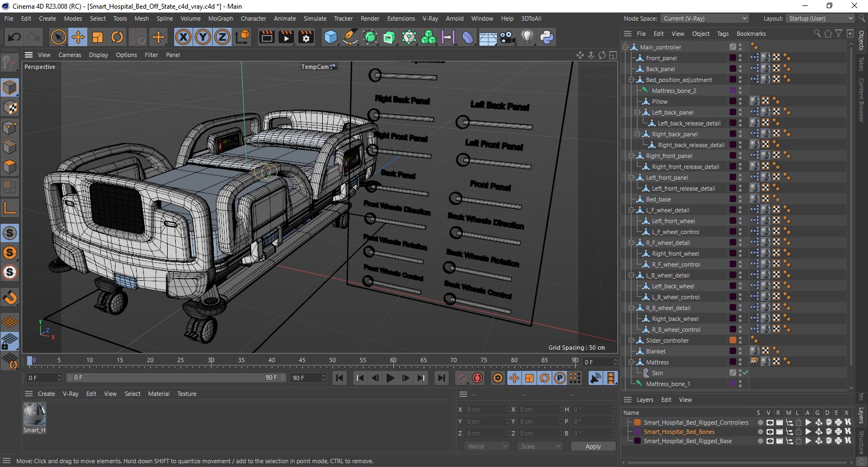Viewport: 868px width, 467px height.
Task: Select the Rotate tool
Action: click(117, 37)
